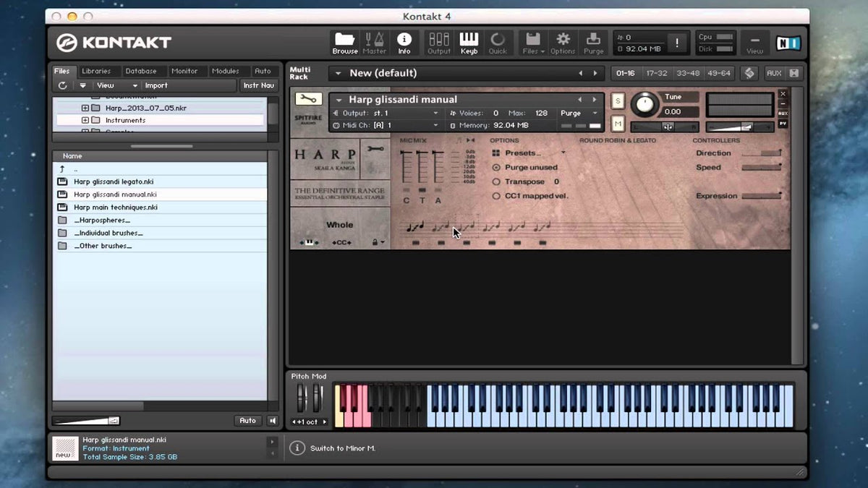The width and height of the screenshot is (868, 488).
Task: Expand the Instruments folder tree node
Action: tap(85, 120)
